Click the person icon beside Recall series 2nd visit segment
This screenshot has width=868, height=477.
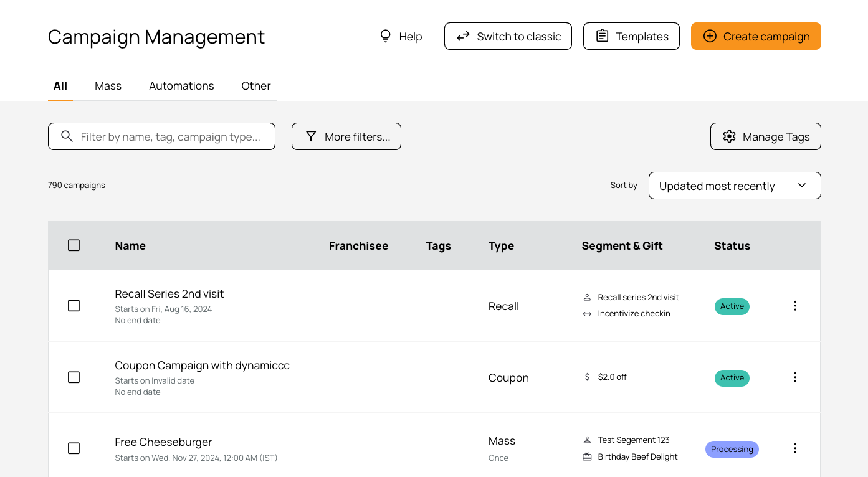[x=587, y=297]
